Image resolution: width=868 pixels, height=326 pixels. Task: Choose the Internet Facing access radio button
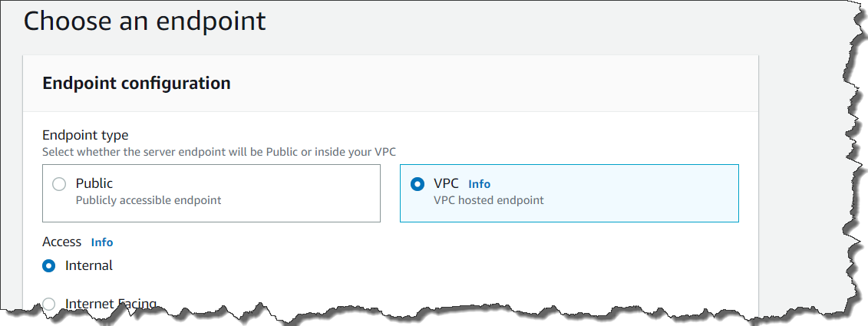tap(49, 304)
